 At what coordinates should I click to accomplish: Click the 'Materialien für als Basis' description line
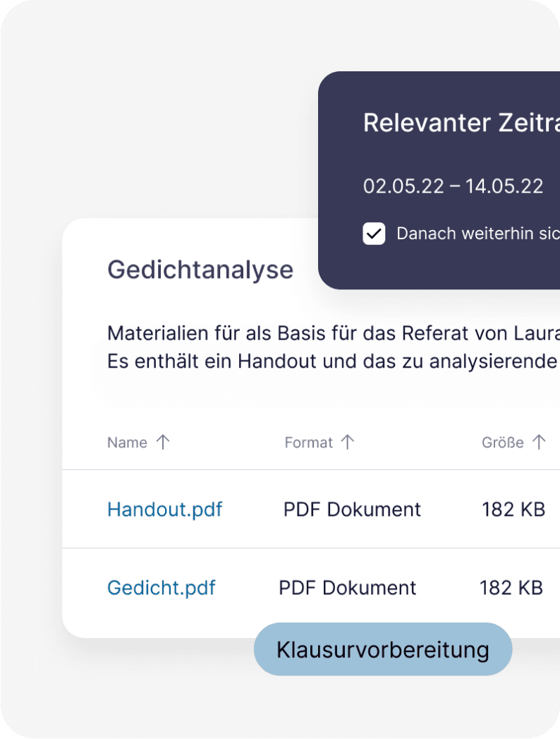pos(333,332)
